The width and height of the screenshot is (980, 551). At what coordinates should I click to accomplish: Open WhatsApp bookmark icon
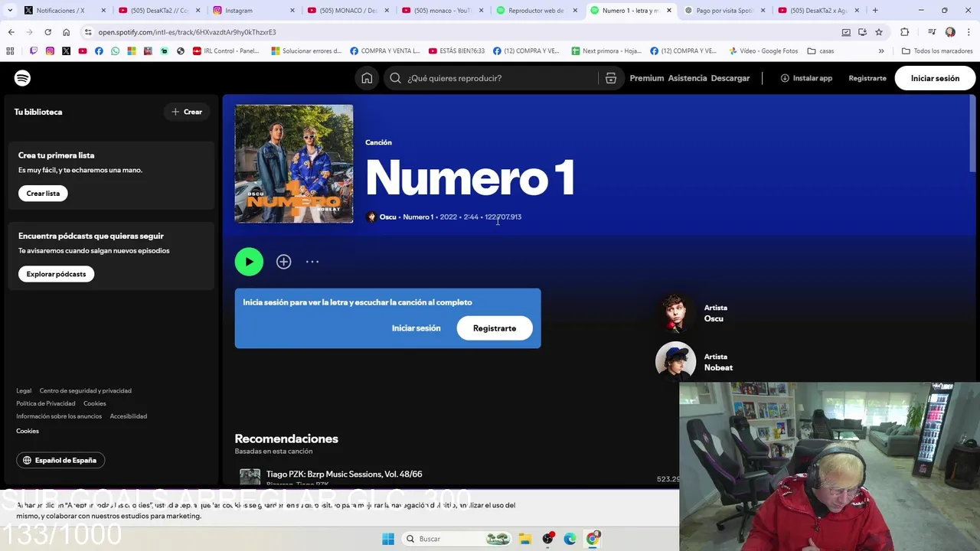(115, 51)
